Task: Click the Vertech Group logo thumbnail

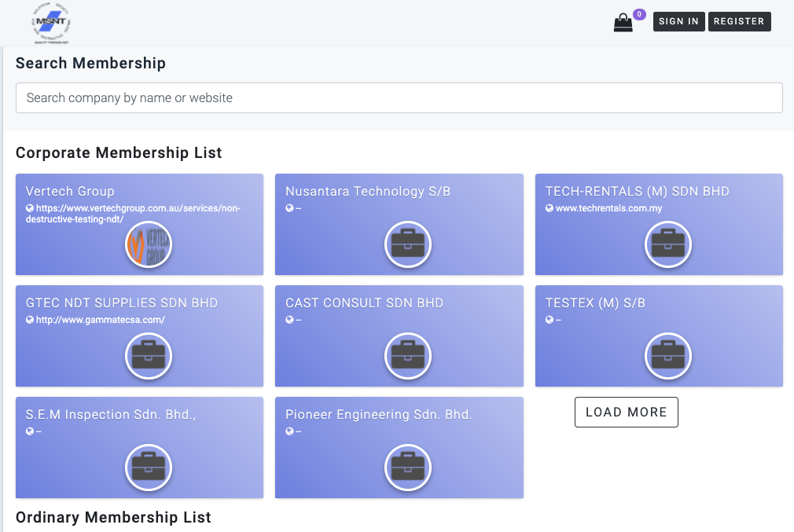Action: tap(149, 244)
